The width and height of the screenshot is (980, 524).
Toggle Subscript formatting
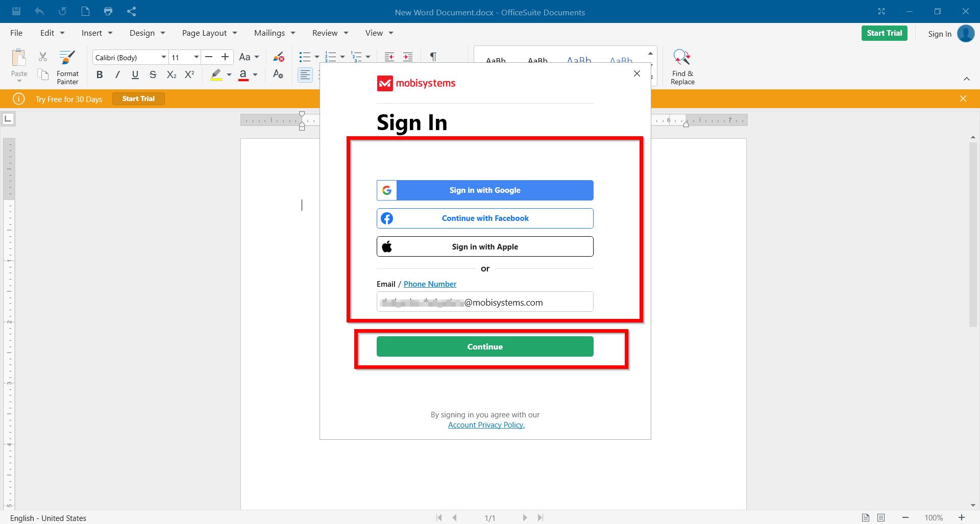[171, 75]
